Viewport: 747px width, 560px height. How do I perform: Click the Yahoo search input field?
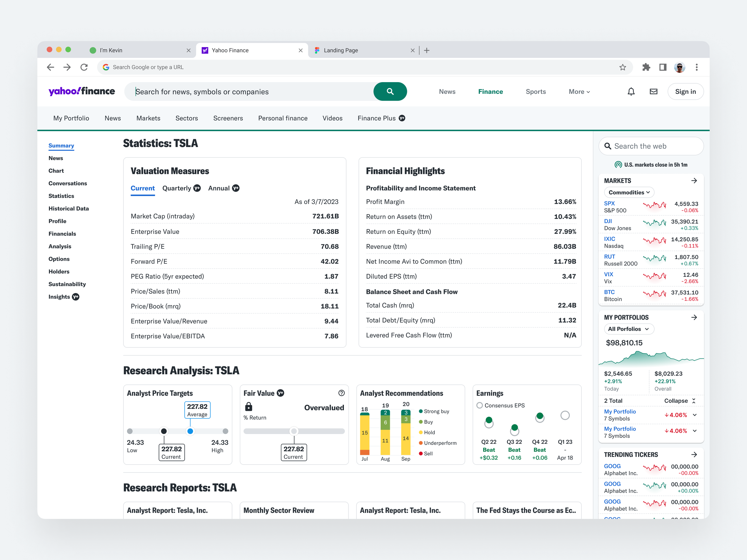pyautogui.click(x=249, y=91)
